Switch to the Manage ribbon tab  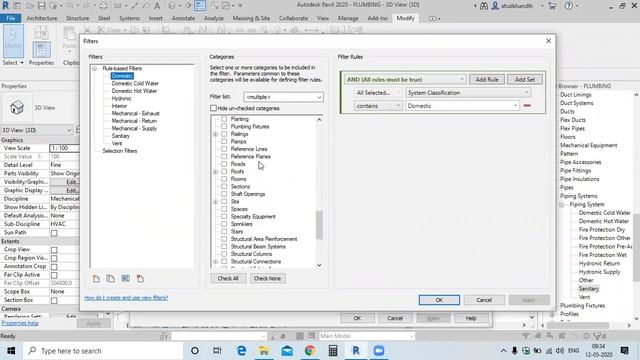tap(348, 18)
